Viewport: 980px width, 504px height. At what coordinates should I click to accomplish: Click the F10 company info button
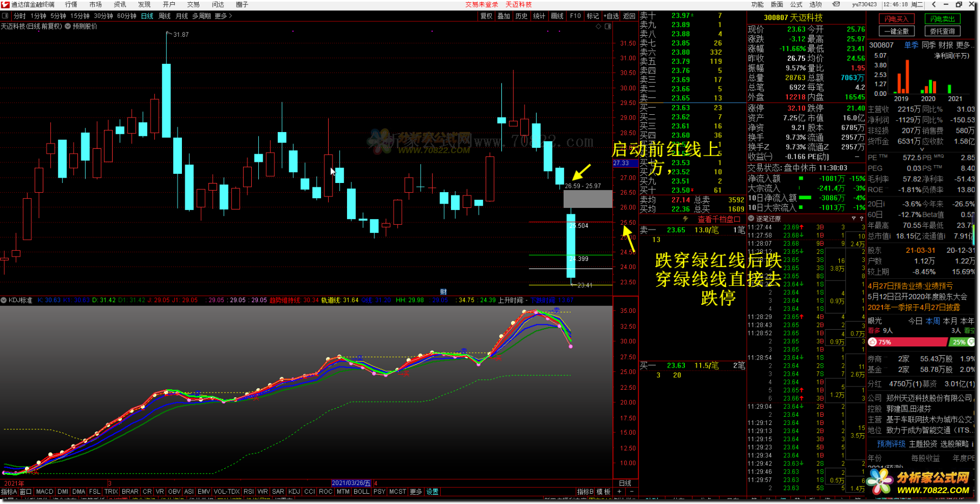[x=575, y=16]
